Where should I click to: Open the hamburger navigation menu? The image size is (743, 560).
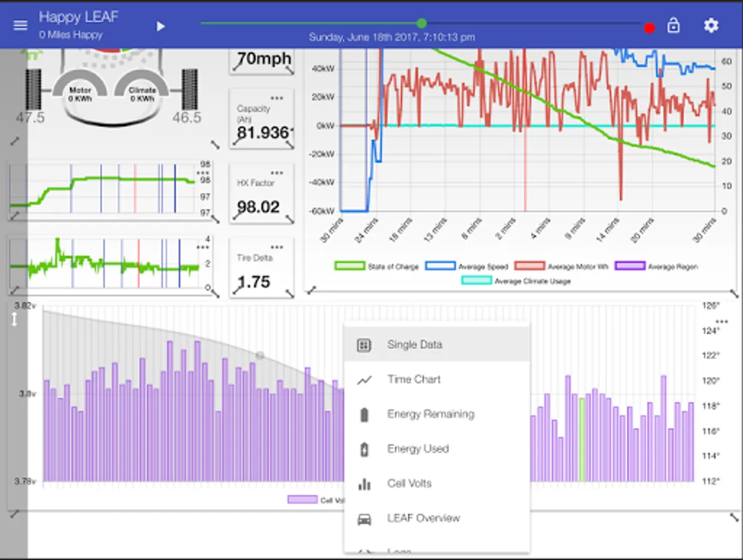[21, 25]
